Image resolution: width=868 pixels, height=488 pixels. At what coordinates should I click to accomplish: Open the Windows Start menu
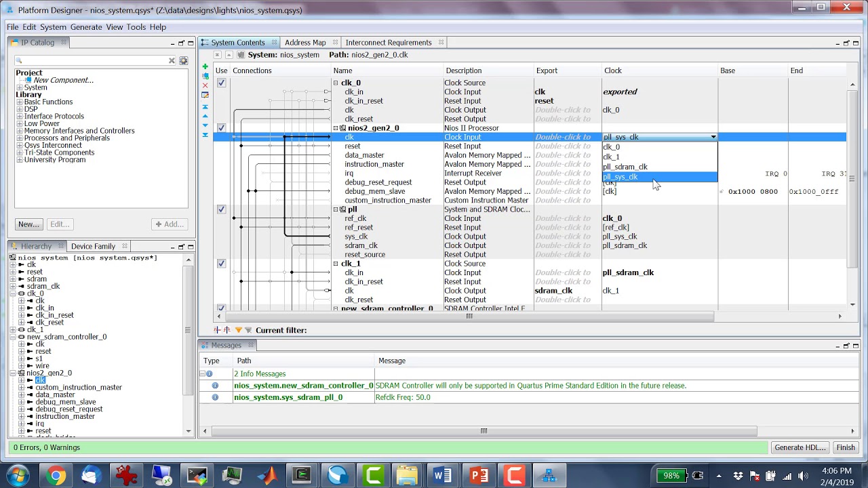[x=18, y=475]
